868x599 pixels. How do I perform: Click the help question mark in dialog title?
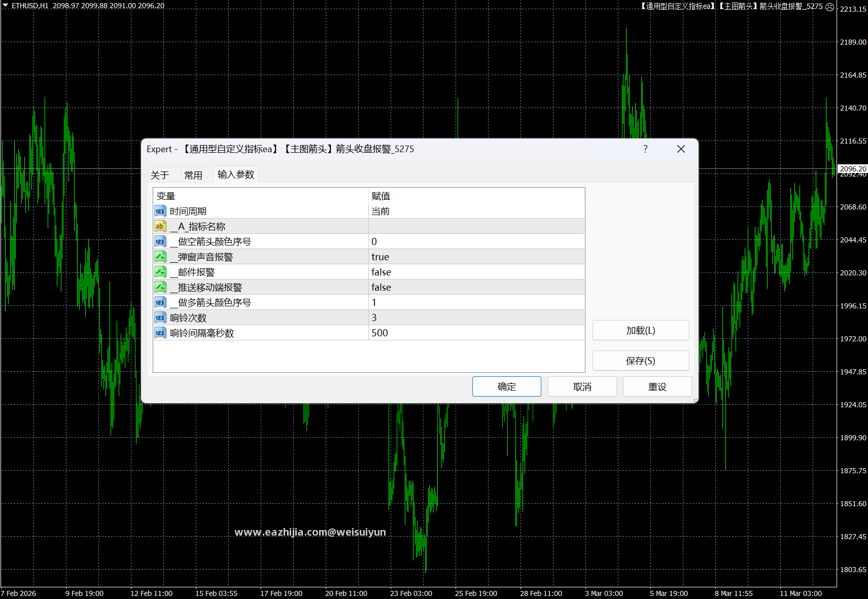pos(645,149)
